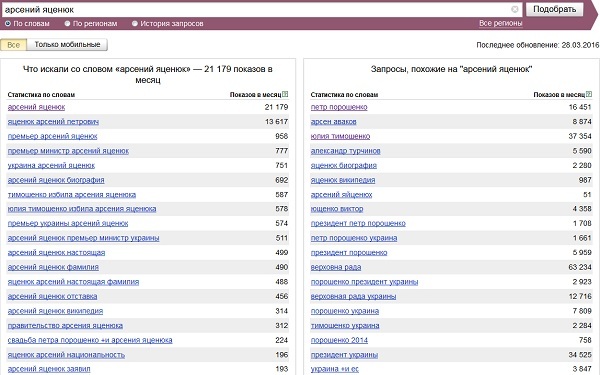Click the 13 617 impressions value

click(x=276, y=122)
